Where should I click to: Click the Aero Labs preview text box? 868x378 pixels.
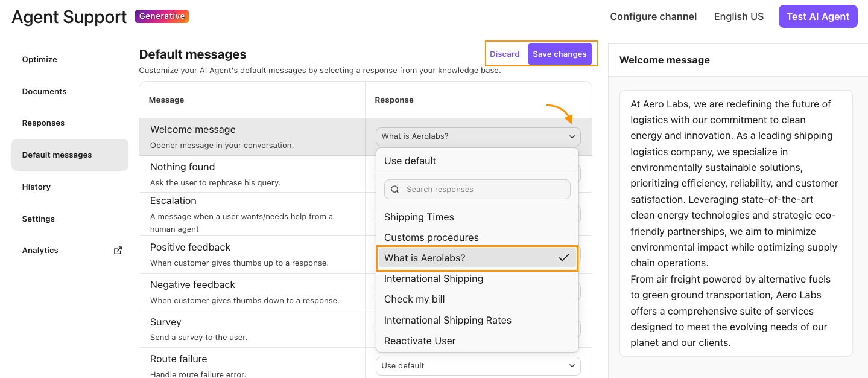coord(736,223)
